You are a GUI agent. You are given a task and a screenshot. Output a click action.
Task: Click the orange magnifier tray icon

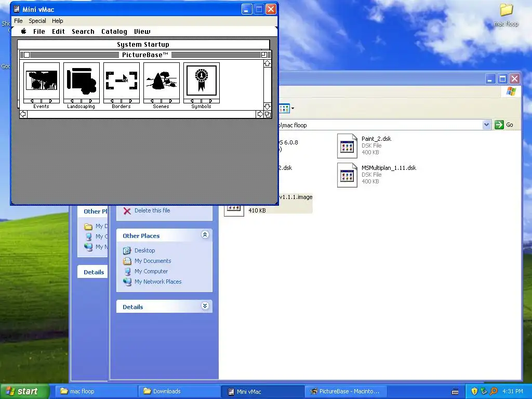[x=494, y=391]
